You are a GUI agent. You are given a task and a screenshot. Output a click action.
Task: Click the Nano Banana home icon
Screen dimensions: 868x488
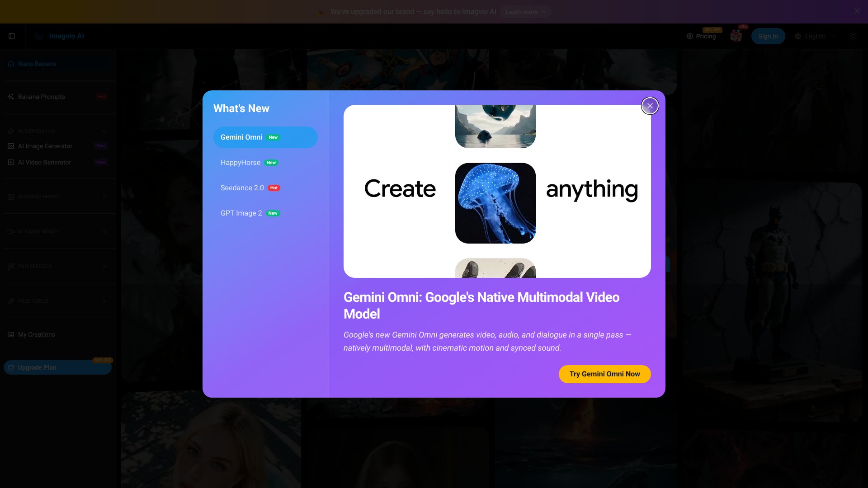click(11, 64)
